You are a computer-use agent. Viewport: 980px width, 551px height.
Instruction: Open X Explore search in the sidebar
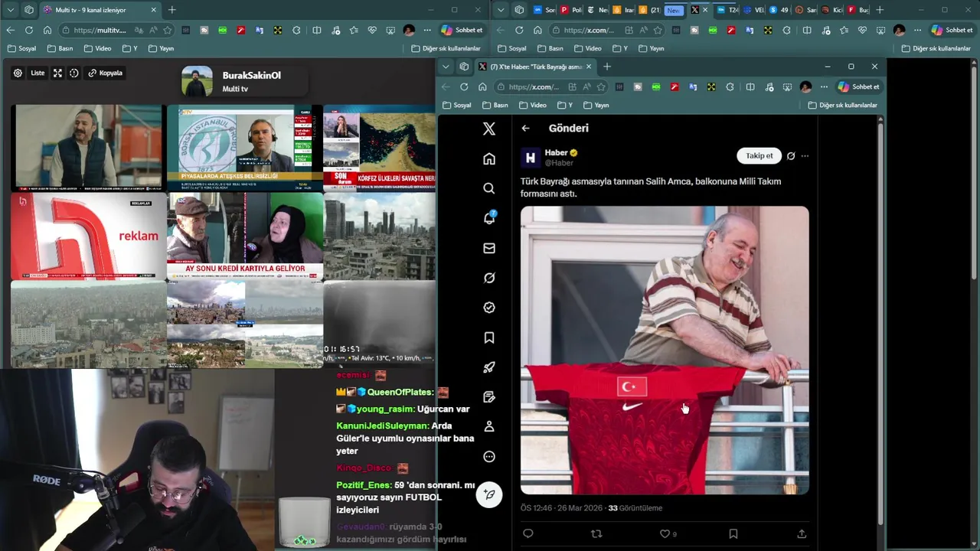(x=489, y=188)
